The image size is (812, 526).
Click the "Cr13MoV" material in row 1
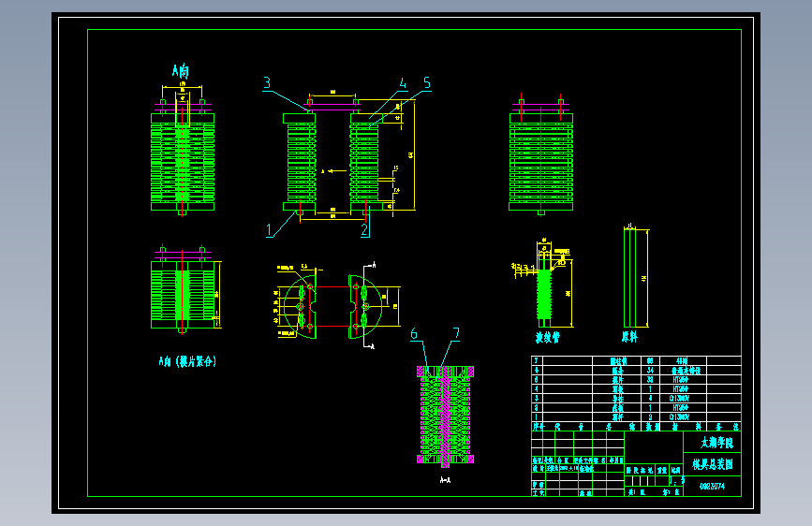point(679,416)
